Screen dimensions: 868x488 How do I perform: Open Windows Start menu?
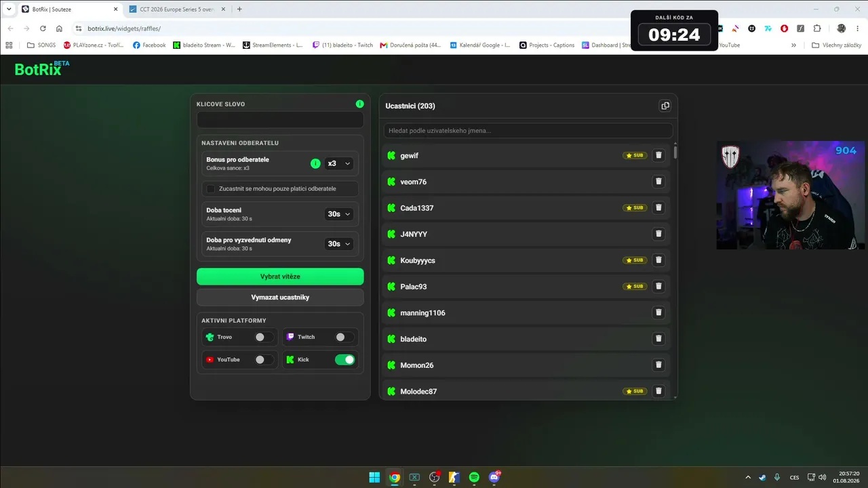(x=374, y=477)
